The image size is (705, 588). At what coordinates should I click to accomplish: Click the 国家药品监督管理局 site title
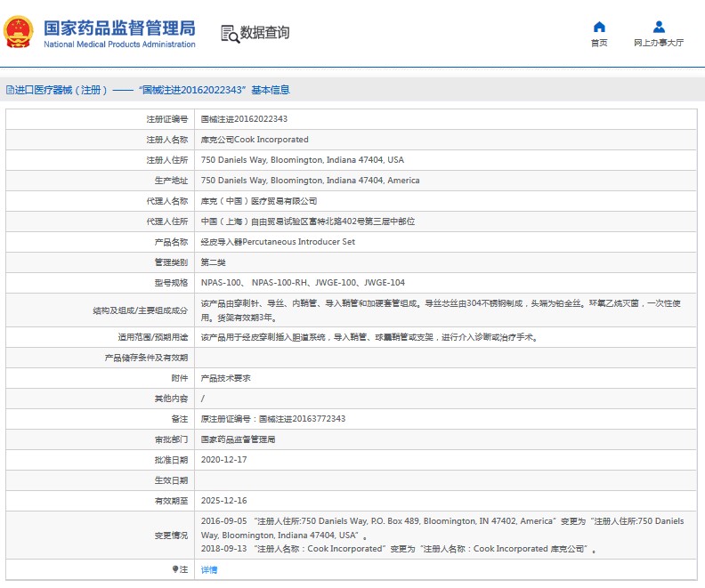[x=119, y=28]
